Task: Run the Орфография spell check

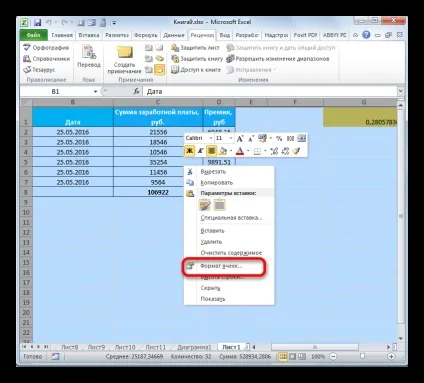Action: (x=46, y=48)
